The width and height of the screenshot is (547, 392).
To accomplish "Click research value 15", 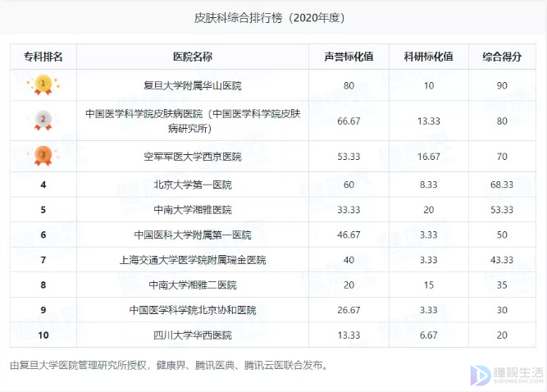I will point(428,285).
